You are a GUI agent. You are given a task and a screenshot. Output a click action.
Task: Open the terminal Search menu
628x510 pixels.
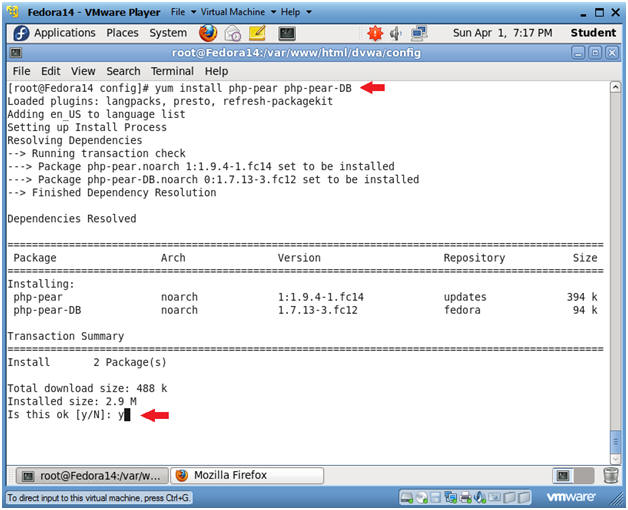(123, 71)
